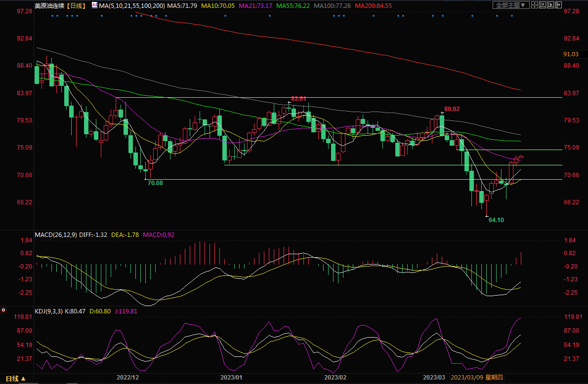The width and height of the screenshot is (588, 384).
Task: Click the 美原油连续 instrument name
Action: (49, 5)
